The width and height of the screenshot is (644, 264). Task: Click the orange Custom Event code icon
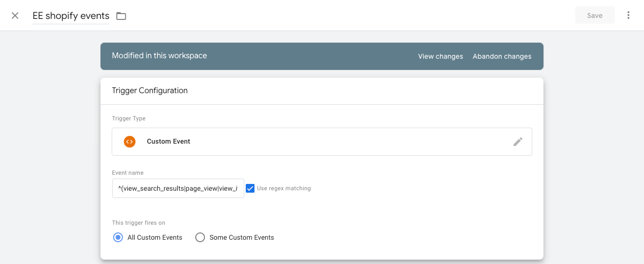click(129, 142)
